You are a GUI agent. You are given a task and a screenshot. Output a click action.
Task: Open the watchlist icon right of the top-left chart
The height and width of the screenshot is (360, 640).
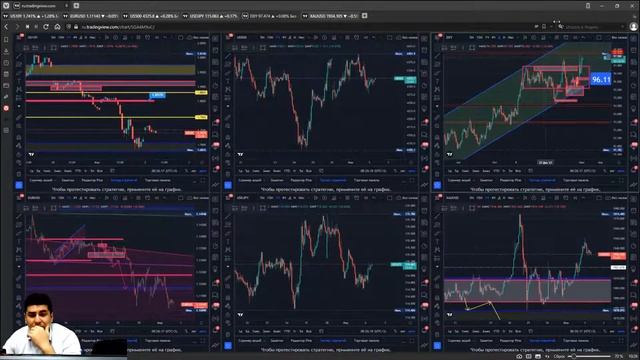tap(215, 39)
